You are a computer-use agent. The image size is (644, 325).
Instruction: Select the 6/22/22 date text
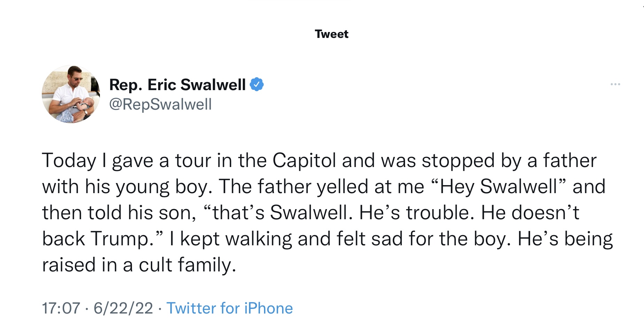tap(123, 308)
